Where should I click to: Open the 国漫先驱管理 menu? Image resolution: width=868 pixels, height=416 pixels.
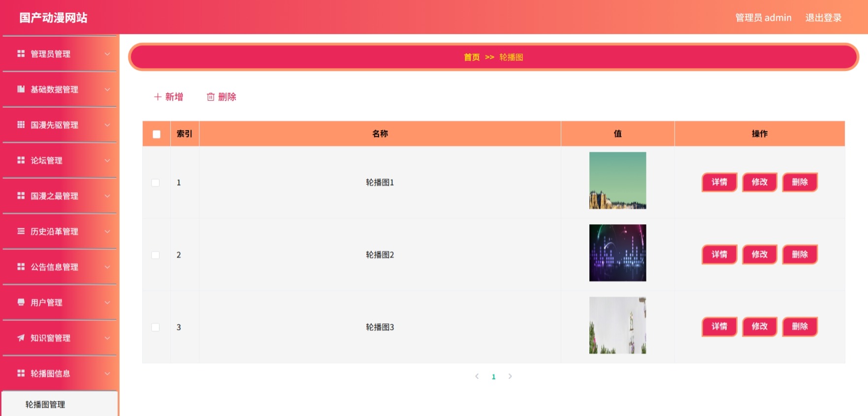[x=60, y=125]
